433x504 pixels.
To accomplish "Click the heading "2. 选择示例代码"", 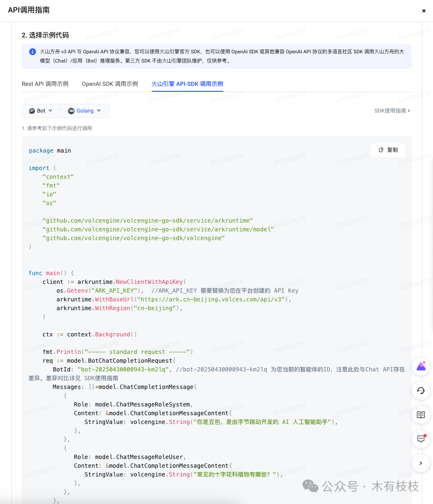I will [x=45, y=35].
